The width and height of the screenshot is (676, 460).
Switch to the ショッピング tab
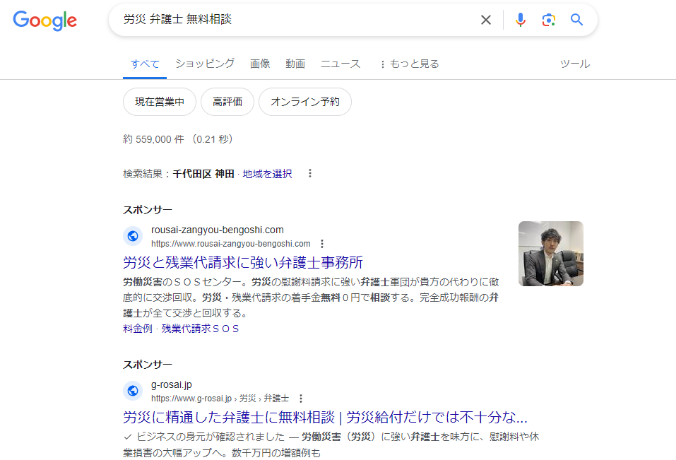pyautogui.click(x=205, y=64)
